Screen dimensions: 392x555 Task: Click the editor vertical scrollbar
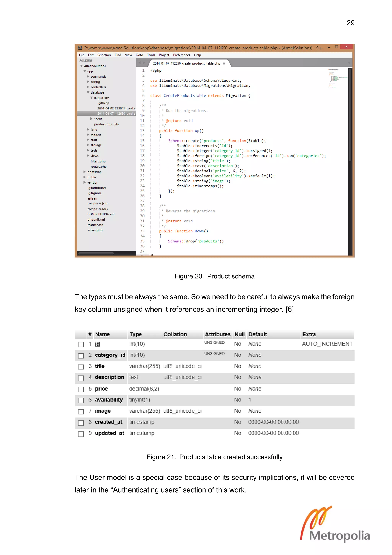350,115
